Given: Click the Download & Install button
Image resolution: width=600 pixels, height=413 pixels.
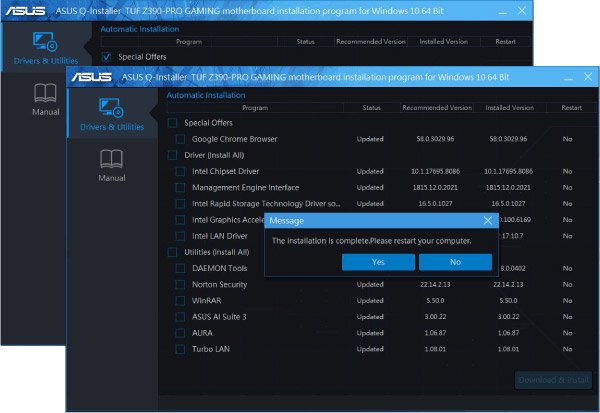Looking at the screenshot, I should click(553, 380).
